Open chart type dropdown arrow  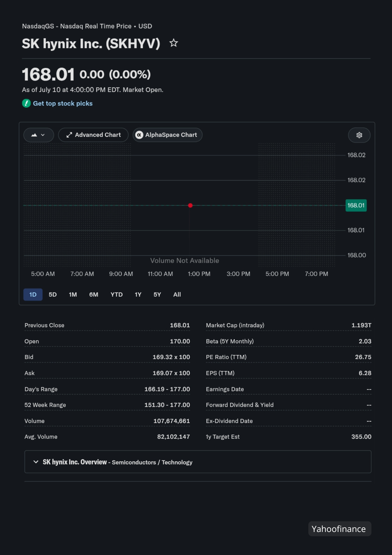[43, 135]
